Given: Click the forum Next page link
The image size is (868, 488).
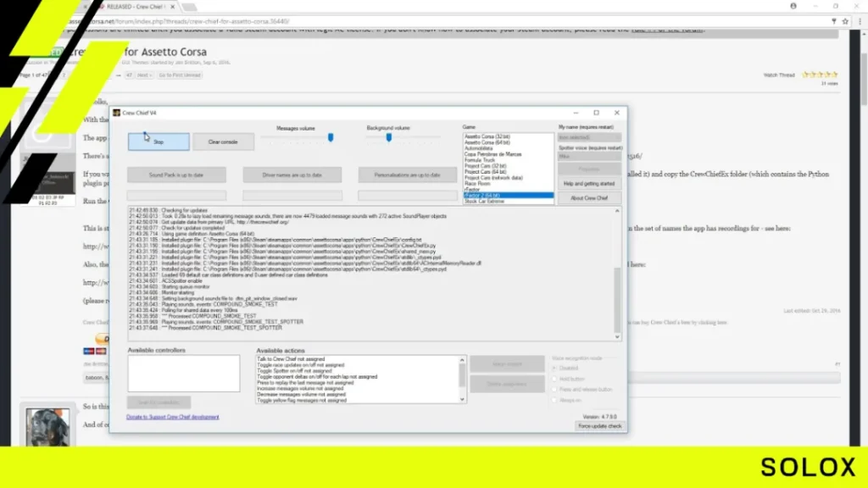Looking at the screenshot, I should coord(144,75).
